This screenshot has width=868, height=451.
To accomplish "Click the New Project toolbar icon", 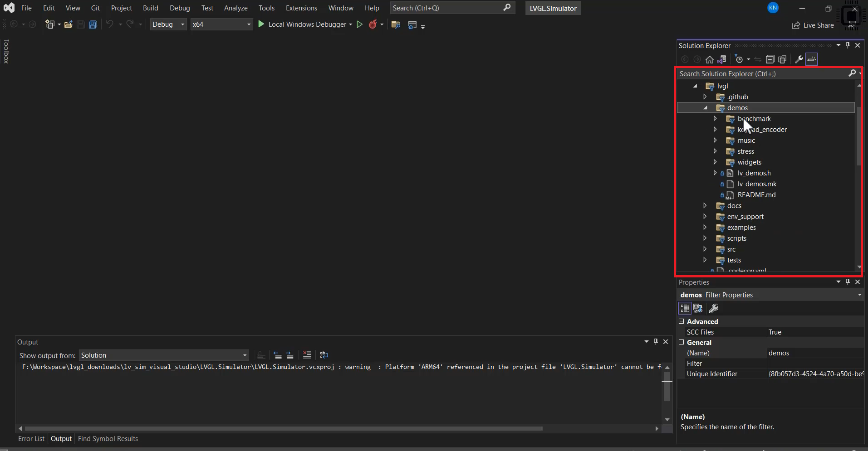I will [50, 24].
